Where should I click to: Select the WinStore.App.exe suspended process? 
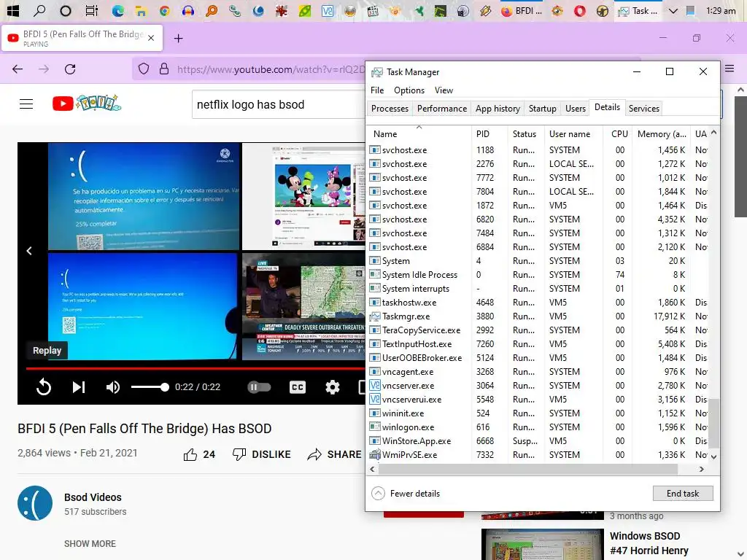tap(538, 441)
